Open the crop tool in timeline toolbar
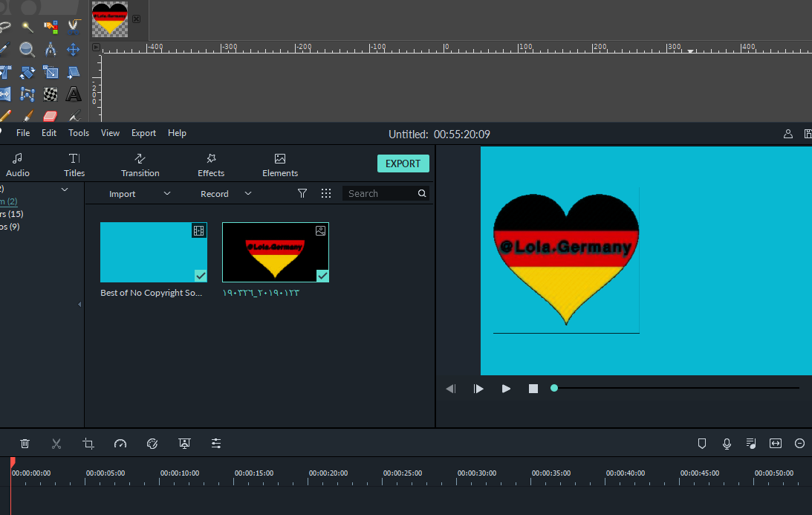Viewport: 812px width, 515px height. [88, 444]
